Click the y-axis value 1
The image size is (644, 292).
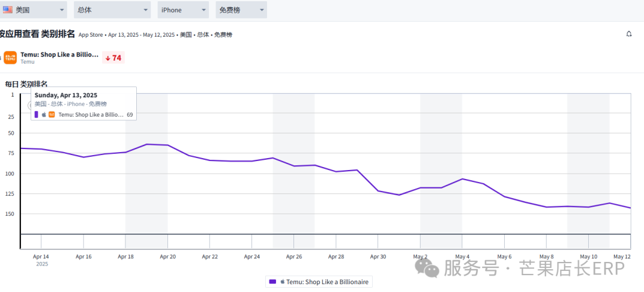point(13,94)
